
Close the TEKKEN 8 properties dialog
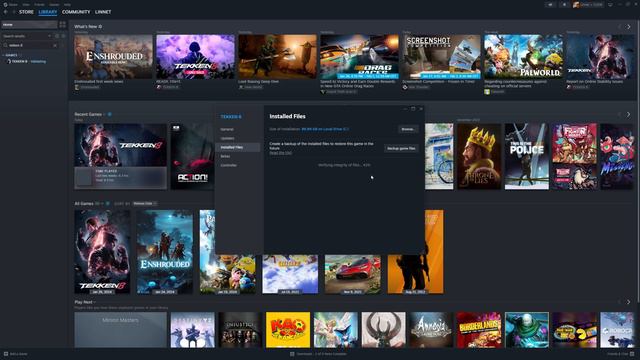pyautogui.click(x=421, y=109)
